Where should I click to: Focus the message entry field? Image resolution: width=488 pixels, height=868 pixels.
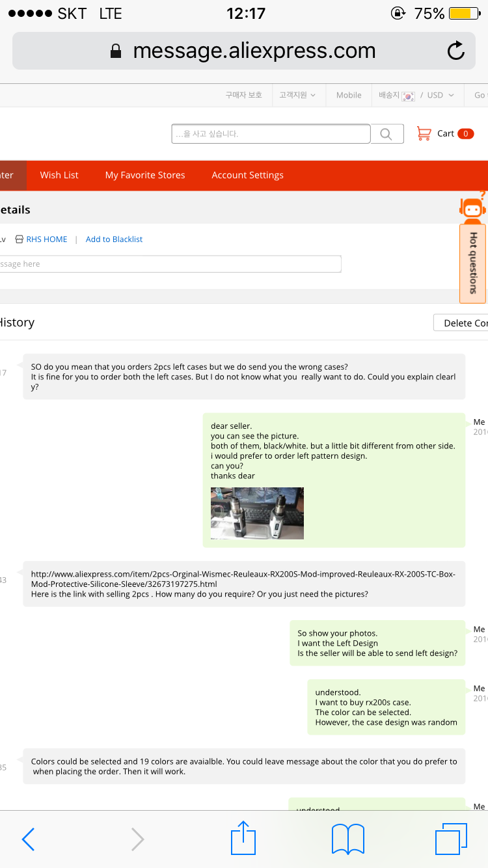(x=170, y=264)
